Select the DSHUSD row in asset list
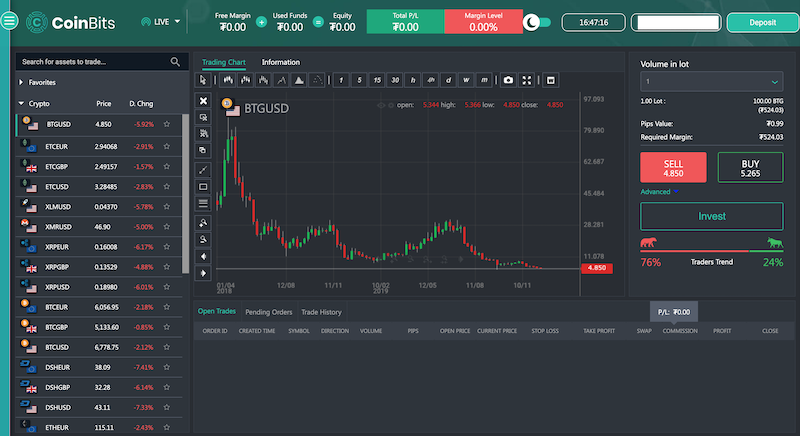This screenshot has height=436, width=800. (x=98, y=407)
